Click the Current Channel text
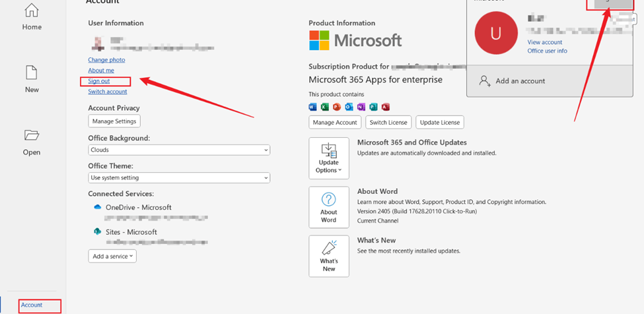The image size is (644, 314). point(378,220)
